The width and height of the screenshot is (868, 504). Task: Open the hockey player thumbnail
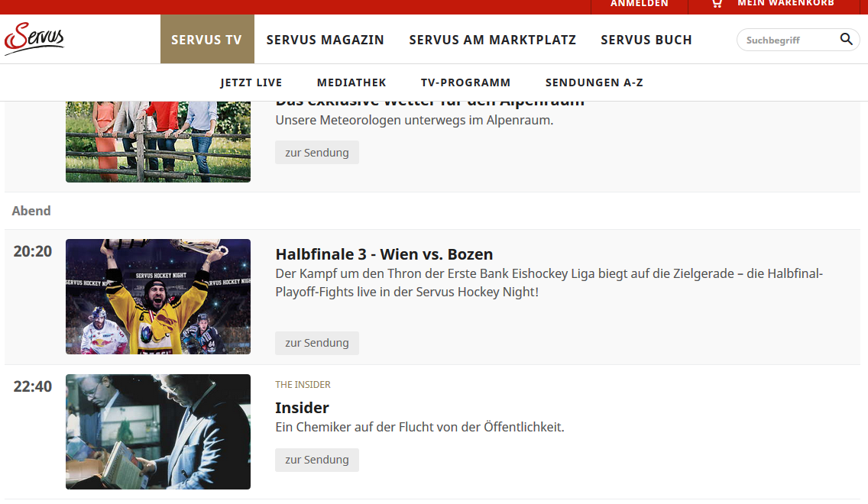click(x=158, y=296)
